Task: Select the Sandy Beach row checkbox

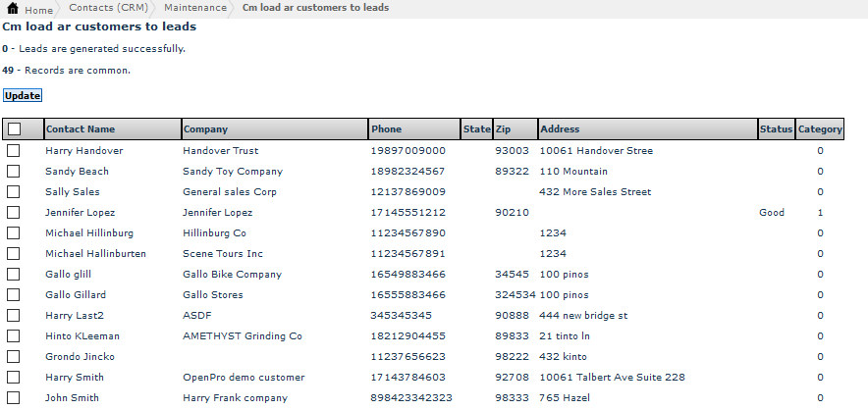Action: coord(14,172)
